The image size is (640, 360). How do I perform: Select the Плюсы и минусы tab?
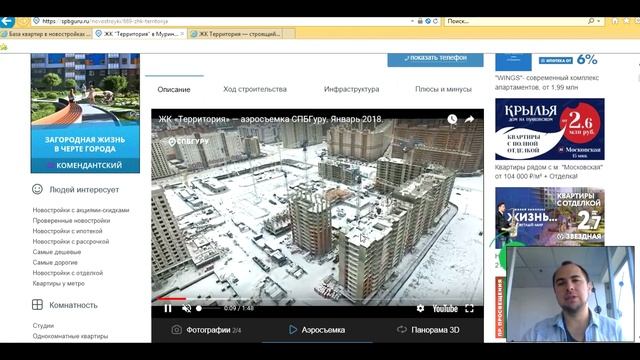click(x=443, y=89)
